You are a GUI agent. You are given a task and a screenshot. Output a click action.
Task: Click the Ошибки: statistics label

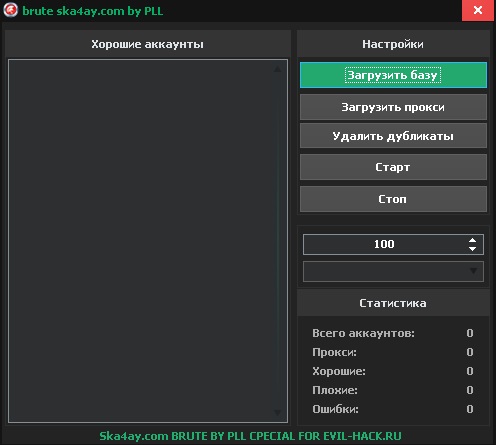[335, 409]
